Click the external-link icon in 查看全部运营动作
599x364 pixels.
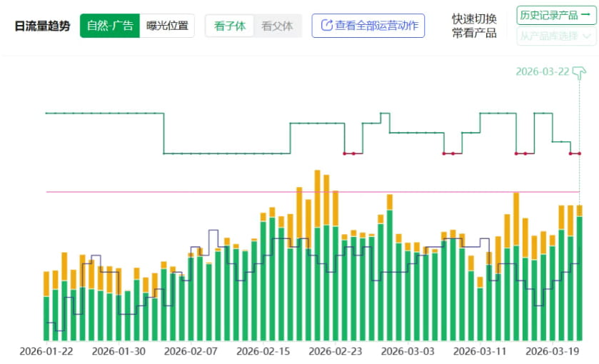coord(326,26)
